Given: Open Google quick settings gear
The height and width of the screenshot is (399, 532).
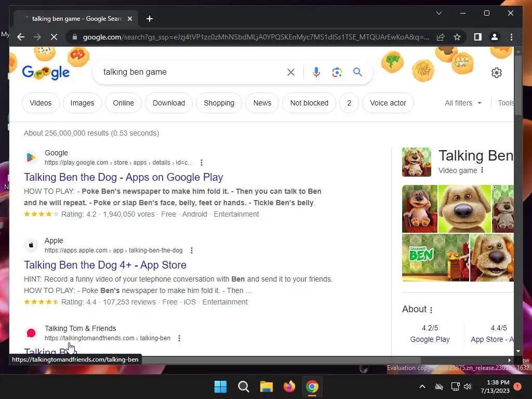Looking at the screenshot, I should (496, 72).
